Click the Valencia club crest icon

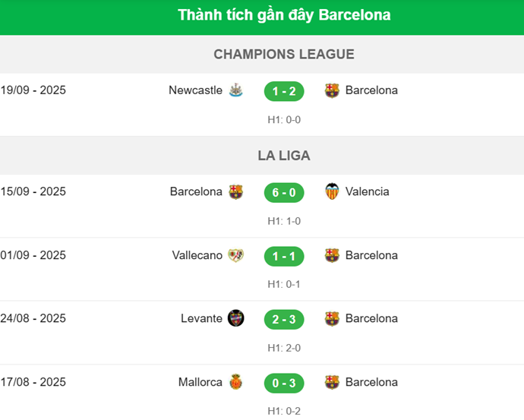point(332,191)
